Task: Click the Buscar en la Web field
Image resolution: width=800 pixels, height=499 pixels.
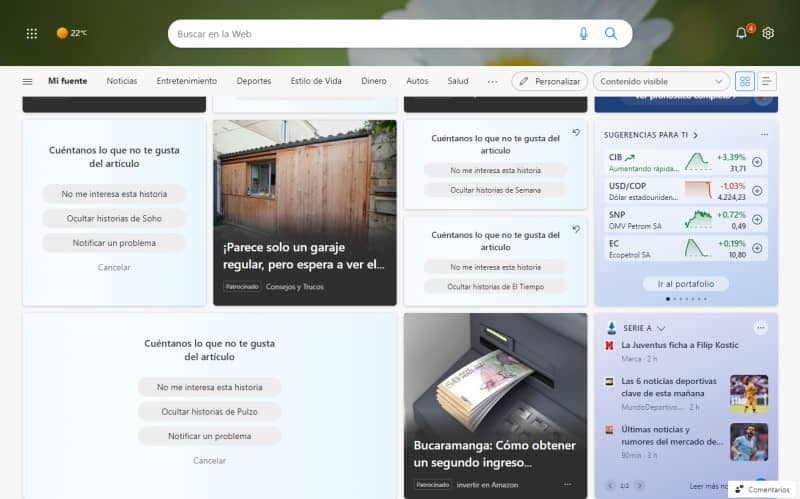Action: coord(370,33)
